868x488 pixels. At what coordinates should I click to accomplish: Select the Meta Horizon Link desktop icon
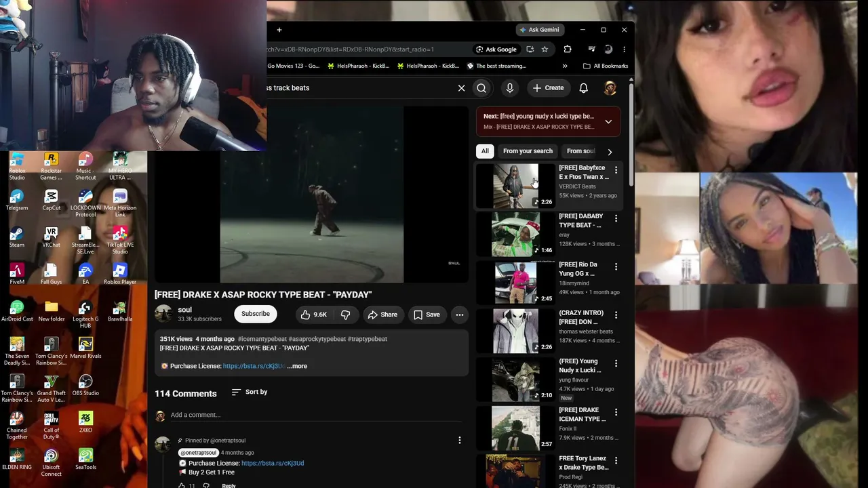tap(120, 203)
